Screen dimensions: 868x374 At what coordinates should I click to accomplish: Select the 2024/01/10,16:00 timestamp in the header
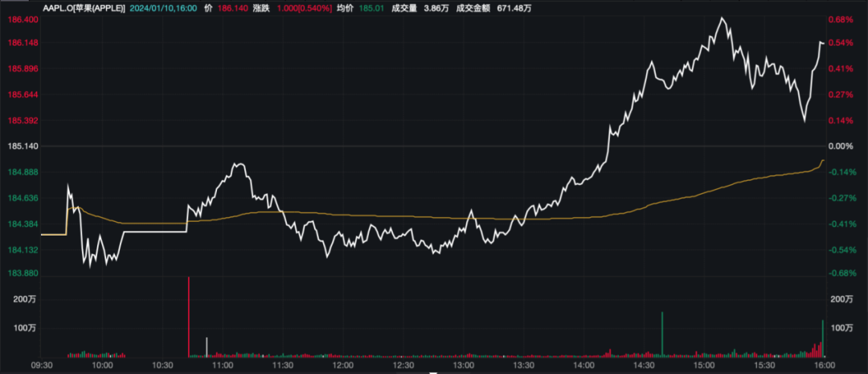[x=165, y=8]
